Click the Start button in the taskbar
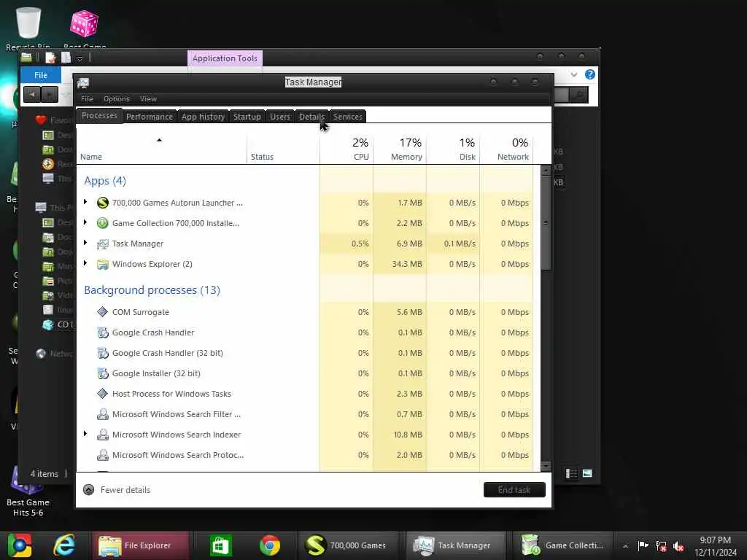Image resolution: width=747 pixels, height=560 pixels. coord(19,545)
